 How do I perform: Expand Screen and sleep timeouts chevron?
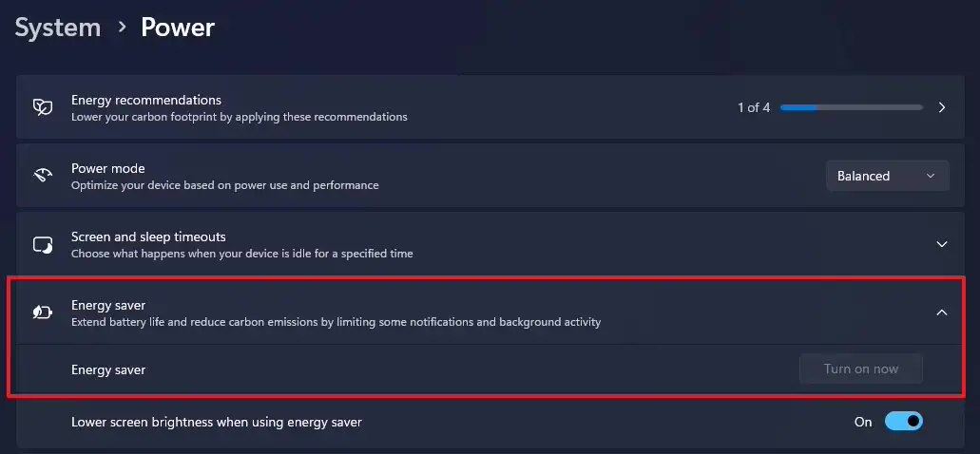[942, 244]
